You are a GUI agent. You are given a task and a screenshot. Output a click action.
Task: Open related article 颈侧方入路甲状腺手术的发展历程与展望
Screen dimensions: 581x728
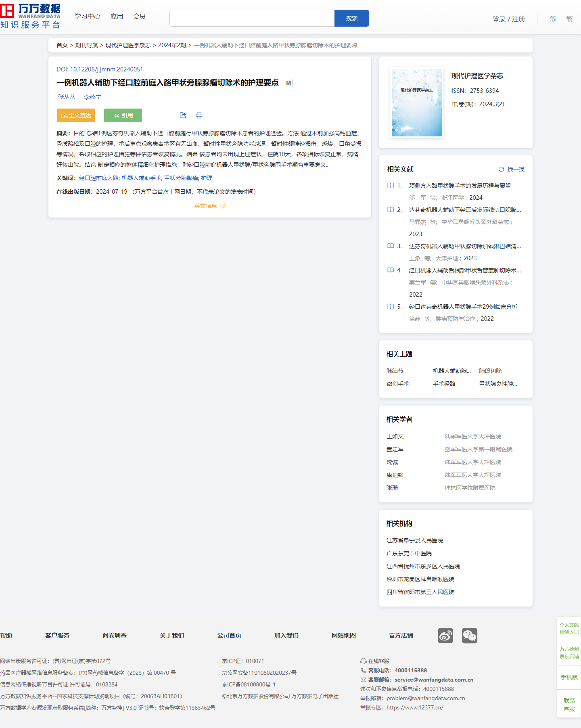click(x=460, y=186)
